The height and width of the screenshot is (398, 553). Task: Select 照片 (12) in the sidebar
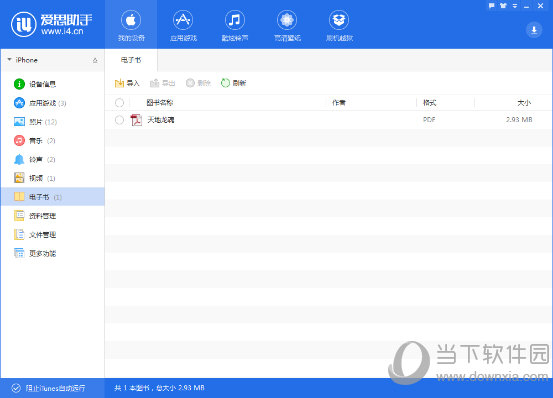click(53, 122)
